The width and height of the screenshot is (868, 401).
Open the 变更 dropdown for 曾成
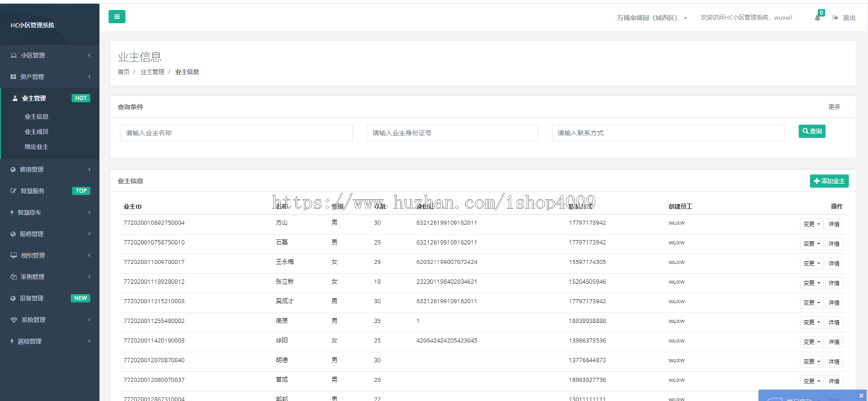pos(811,381)
